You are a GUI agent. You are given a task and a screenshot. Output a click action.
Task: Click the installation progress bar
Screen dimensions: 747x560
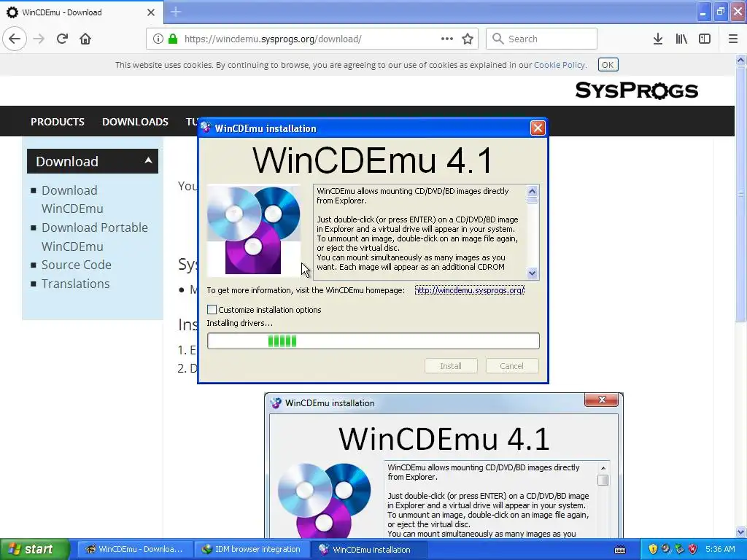[x=373, y=341]
